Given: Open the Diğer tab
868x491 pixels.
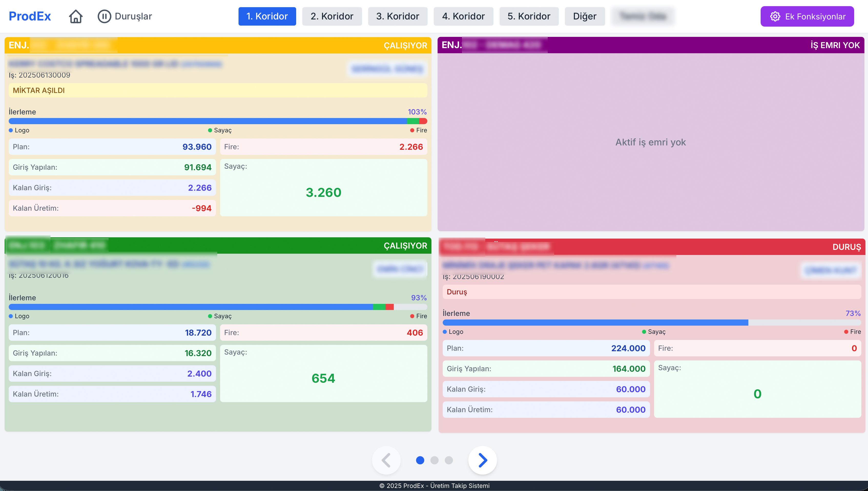Looking at the screenshot, I should coord(585,16).
